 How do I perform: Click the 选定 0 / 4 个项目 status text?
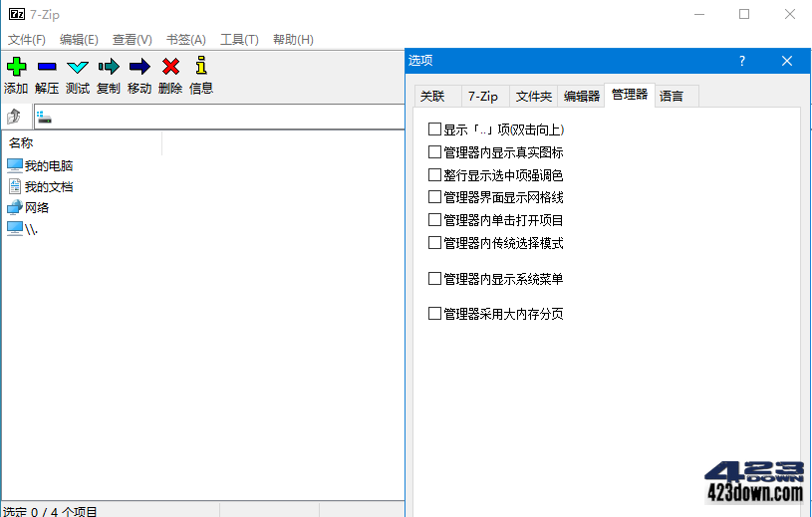pos(50,512)
